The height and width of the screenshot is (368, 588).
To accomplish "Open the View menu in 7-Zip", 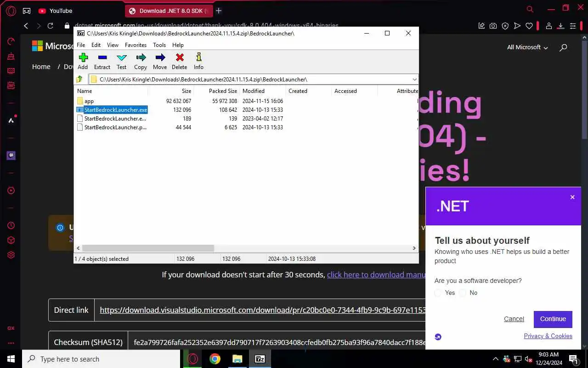I will point(113,45).
